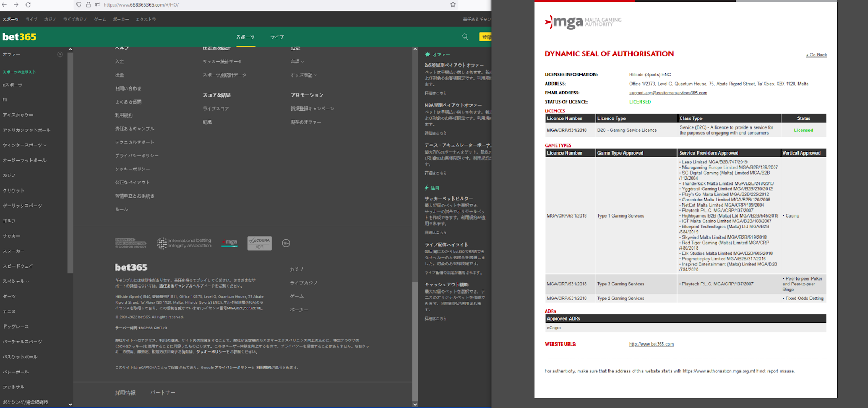
Task: Open サッカー統計データ statistics link
Action: point(222,62)
